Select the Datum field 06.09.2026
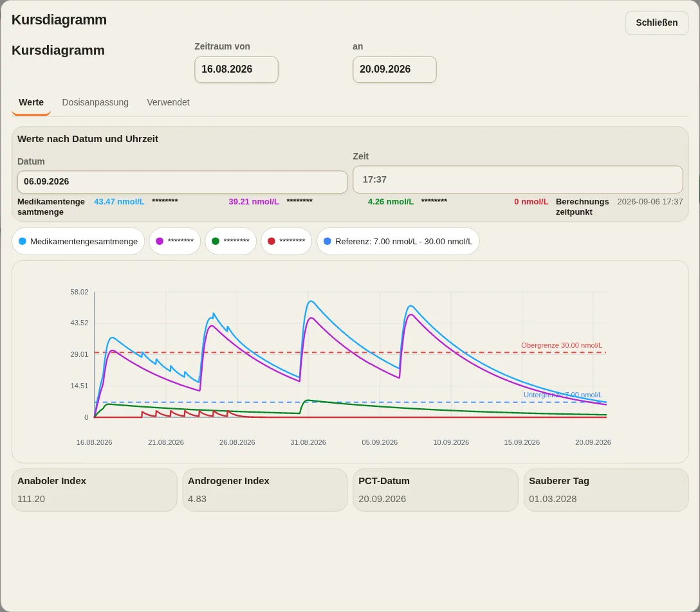Image resolution: width=700 pixels, height=612 pixels. pyautogui.click(x=182, y=181)
